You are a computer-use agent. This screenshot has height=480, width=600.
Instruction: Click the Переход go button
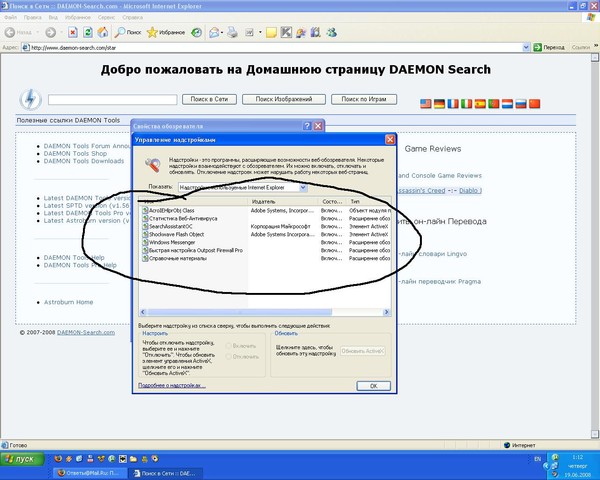549,47
